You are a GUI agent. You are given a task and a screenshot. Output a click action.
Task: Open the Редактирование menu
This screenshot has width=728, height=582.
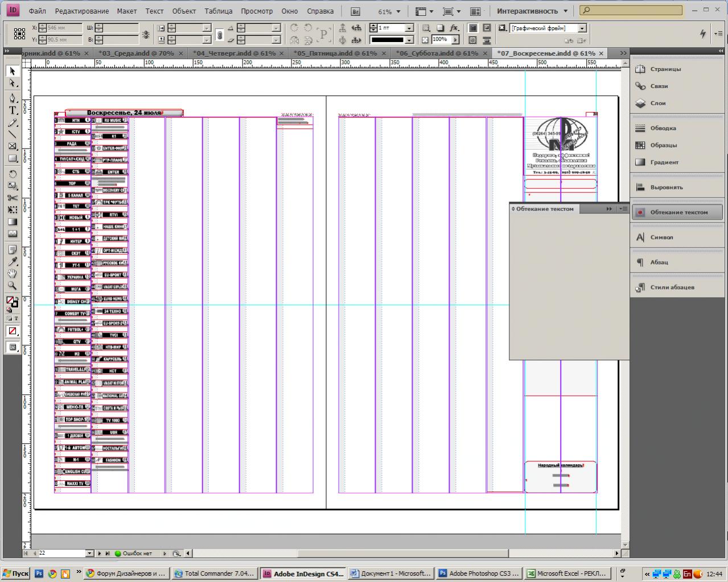pyautogui.click(x=82, y=11)
